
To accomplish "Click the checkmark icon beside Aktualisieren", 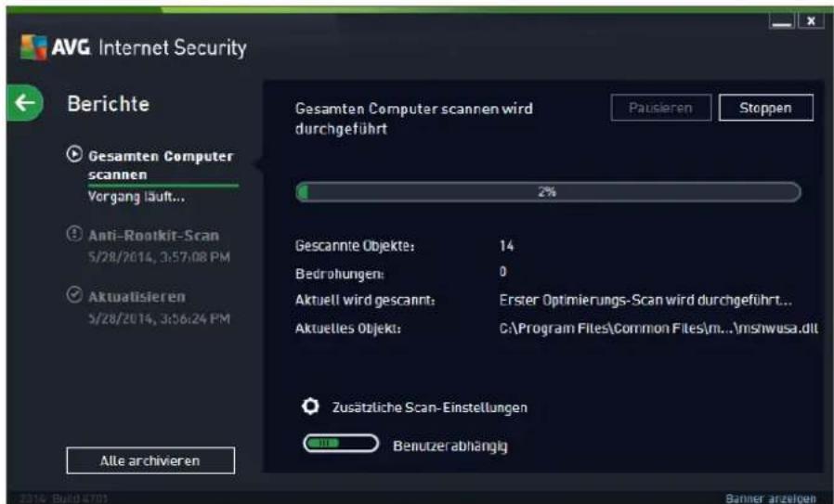I will pos(74,295).
